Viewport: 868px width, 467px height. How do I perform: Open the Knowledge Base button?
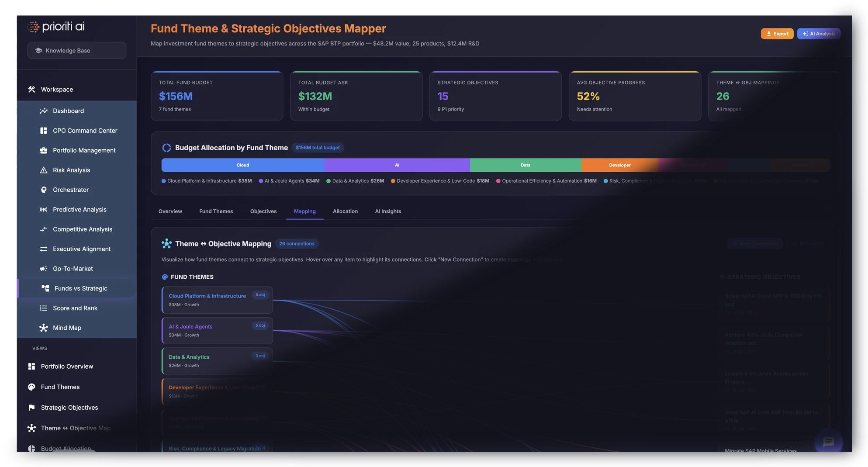click(x=76, y=51)
